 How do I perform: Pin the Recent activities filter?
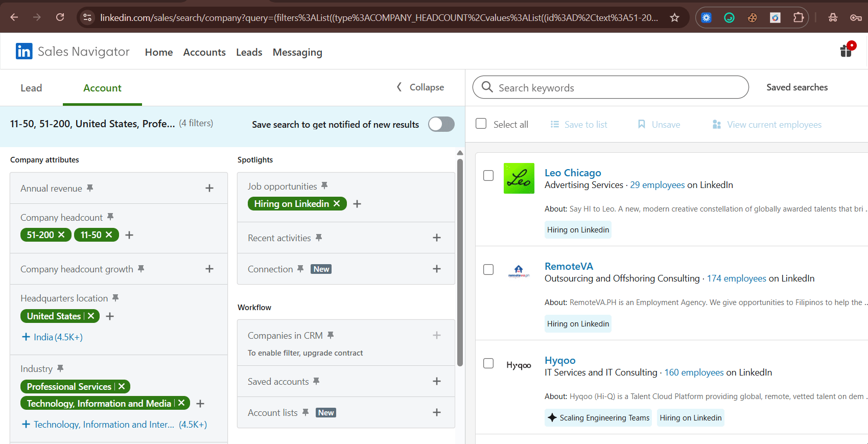click(x=319, y=238)
